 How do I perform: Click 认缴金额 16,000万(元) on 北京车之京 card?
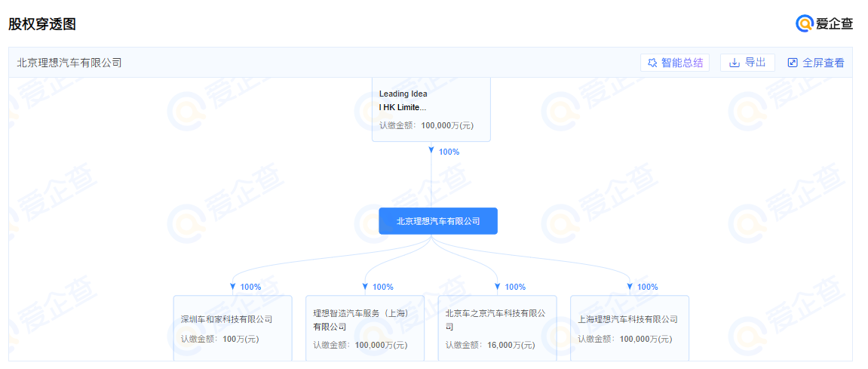490,345
